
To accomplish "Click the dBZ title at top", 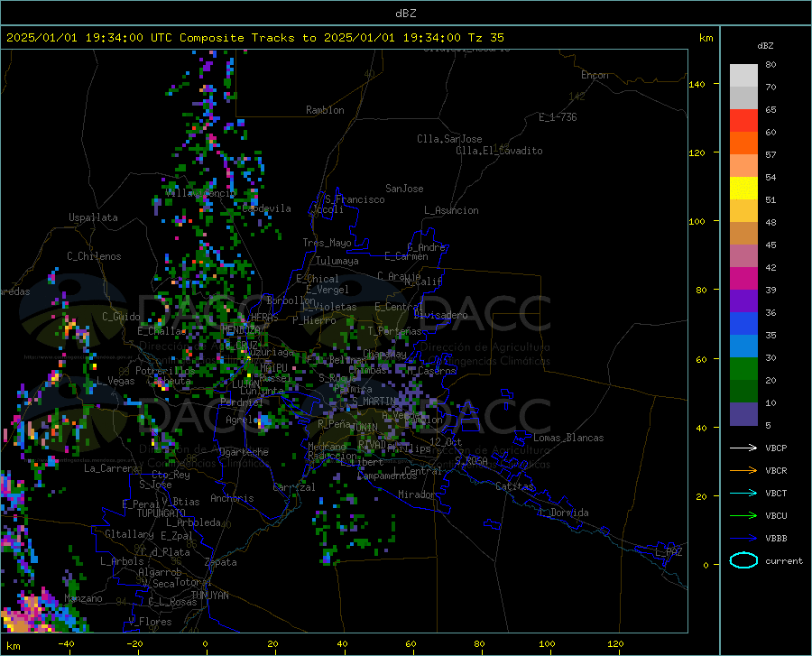I will tap(405, 14).
